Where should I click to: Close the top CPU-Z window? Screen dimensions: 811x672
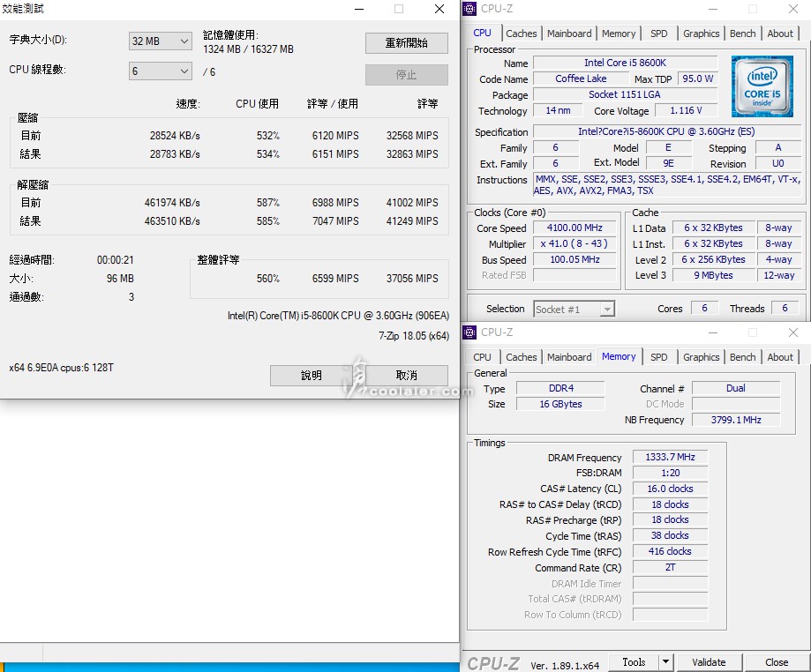click(792, 9)
